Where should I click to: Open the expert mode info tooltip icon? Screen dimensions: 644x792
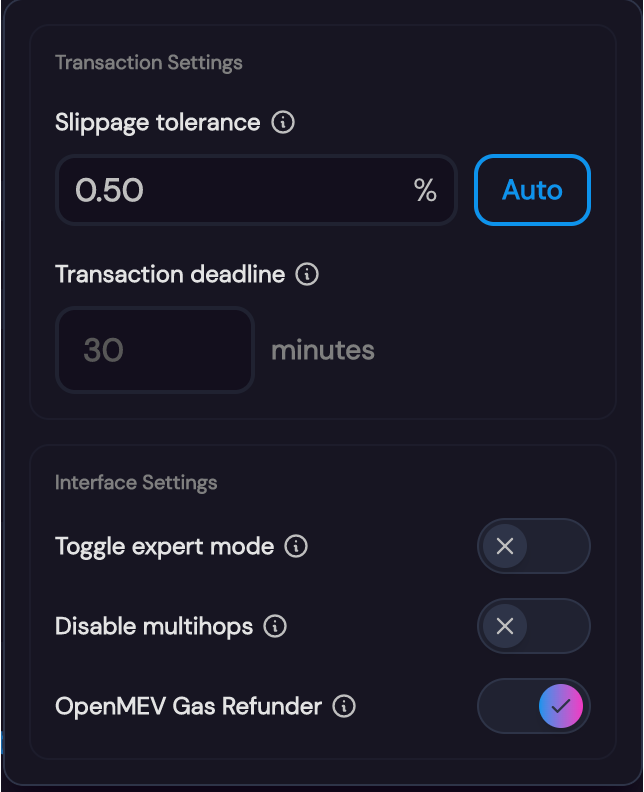pyautogui.click(x=296, y=546)
